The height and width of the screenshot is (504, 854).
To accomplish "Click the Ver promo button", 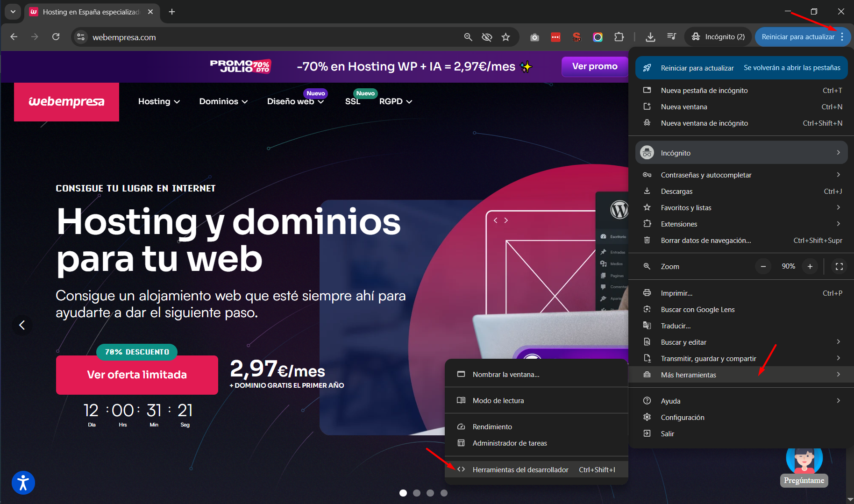I will pos(595,66).
